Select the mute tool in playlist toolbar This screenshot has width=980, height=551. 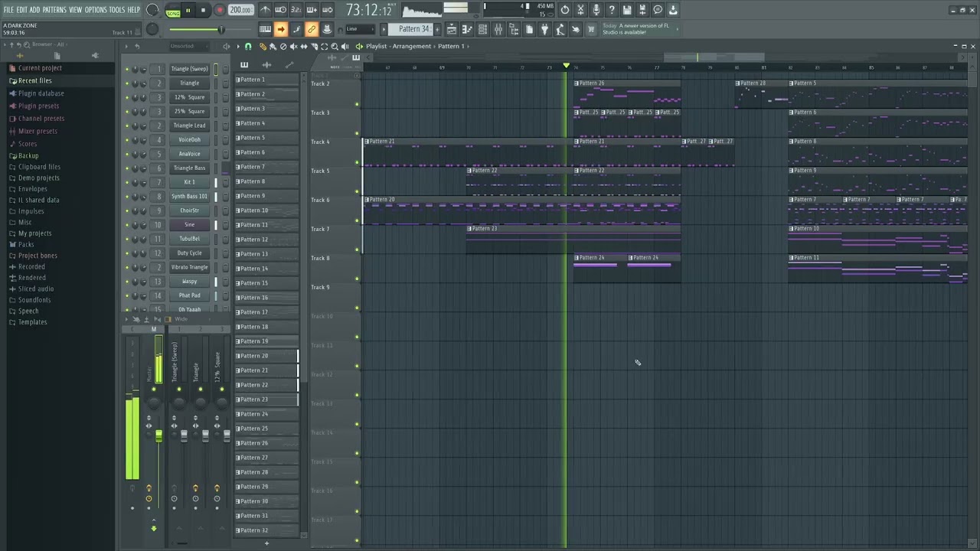(x=293, y=46)
